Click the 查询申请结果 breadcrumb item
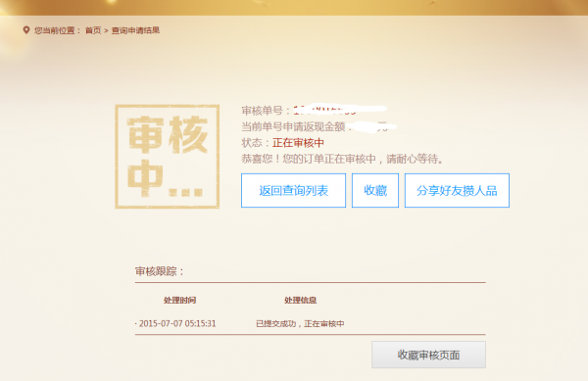Screen dimensions: 588x381 135,30
